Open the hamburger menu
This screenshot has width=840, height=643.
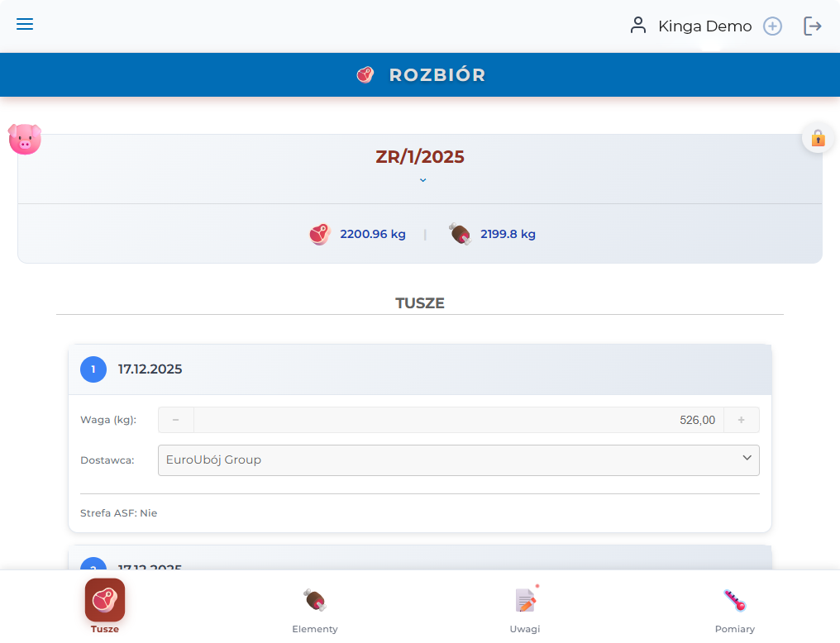(x=25, y=24)
